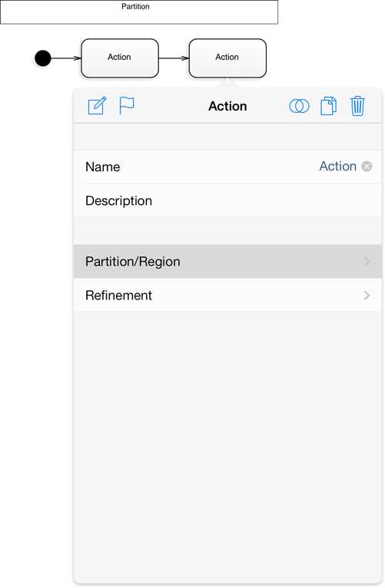385x588 pixels.
Task: Expand the chevron beside Partition/Region
Action: point(367,261)
